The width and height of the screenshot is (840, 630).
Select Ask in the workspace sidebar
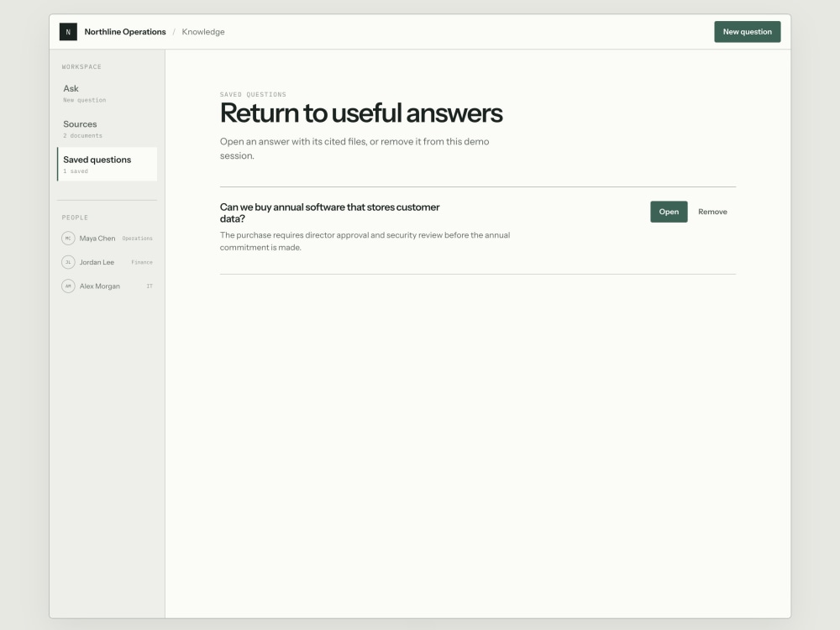click(x=108, y=93)
